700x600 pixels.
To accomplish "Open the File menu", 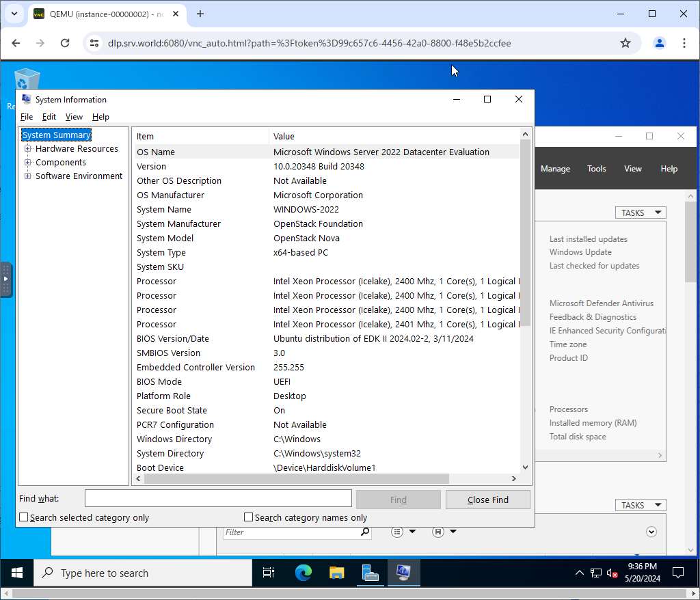I will (27, 117).
